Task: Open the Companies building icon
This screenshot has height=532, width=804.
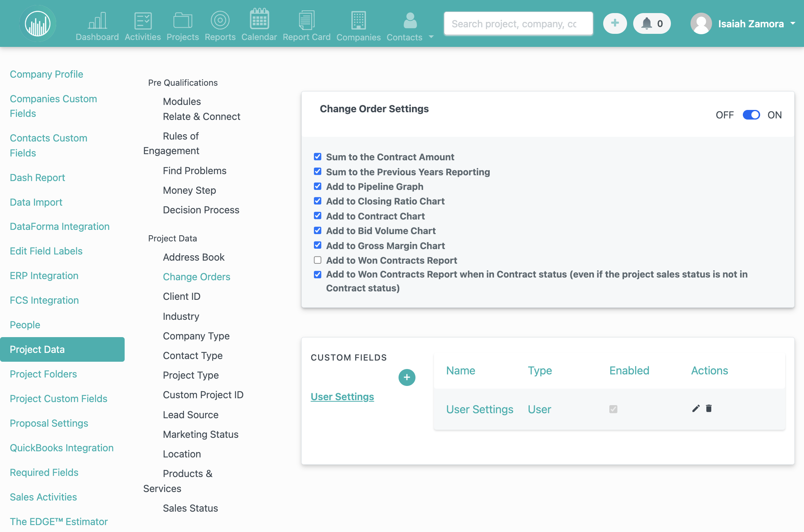Action: click(359, 20)
